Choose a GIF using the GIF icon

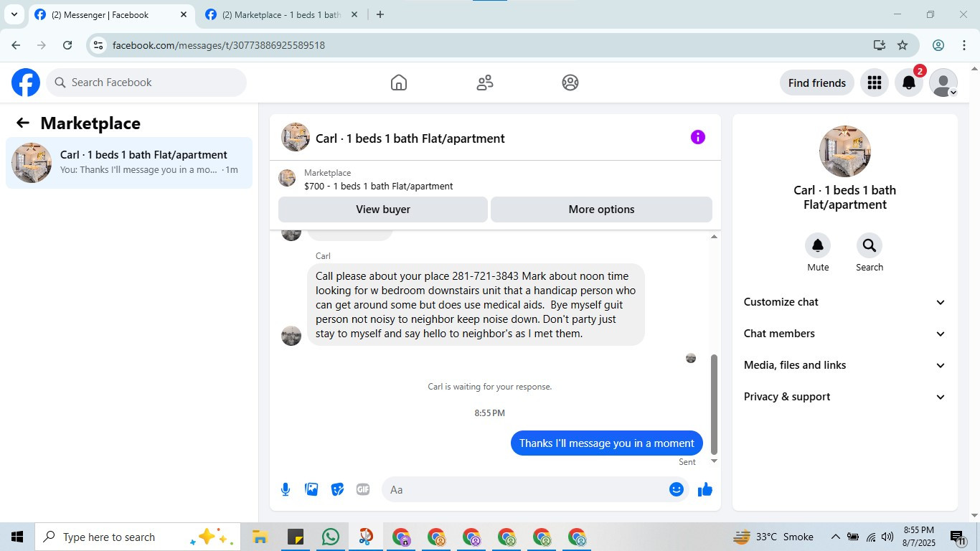tap(363, 489)
